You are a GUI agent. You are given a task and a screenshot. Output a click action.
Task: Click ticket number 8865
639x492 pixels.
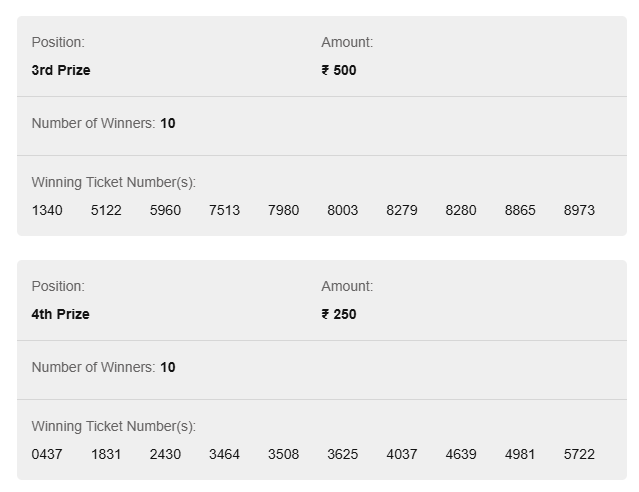click(x=520, y=210)
